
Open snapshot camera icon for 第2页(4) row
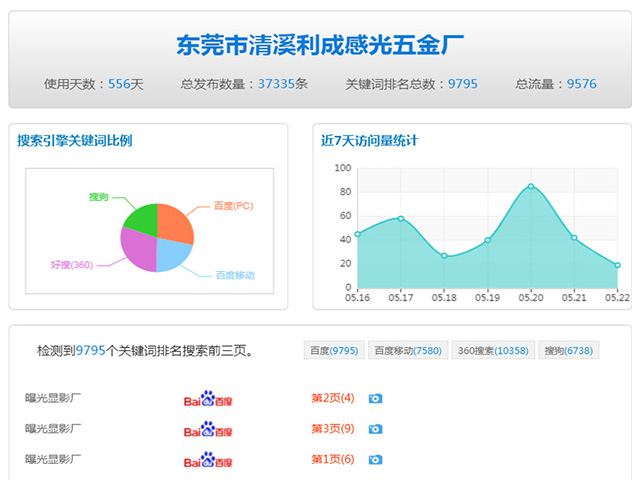(x=375, y=398)
